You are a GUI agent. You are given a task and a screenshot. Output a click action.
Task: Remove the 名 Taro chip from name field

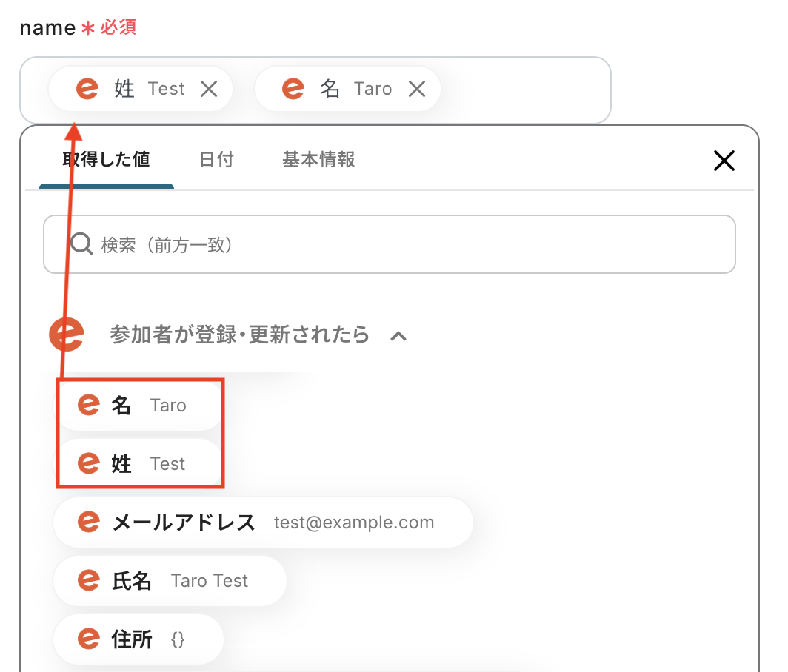click(x=417, y=90)
